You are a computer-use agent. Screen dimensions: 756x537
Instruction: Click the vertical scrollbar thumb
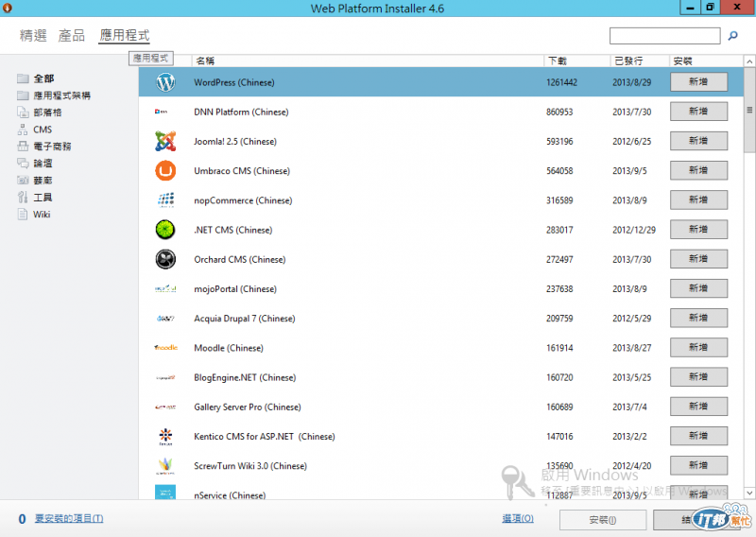749,110
